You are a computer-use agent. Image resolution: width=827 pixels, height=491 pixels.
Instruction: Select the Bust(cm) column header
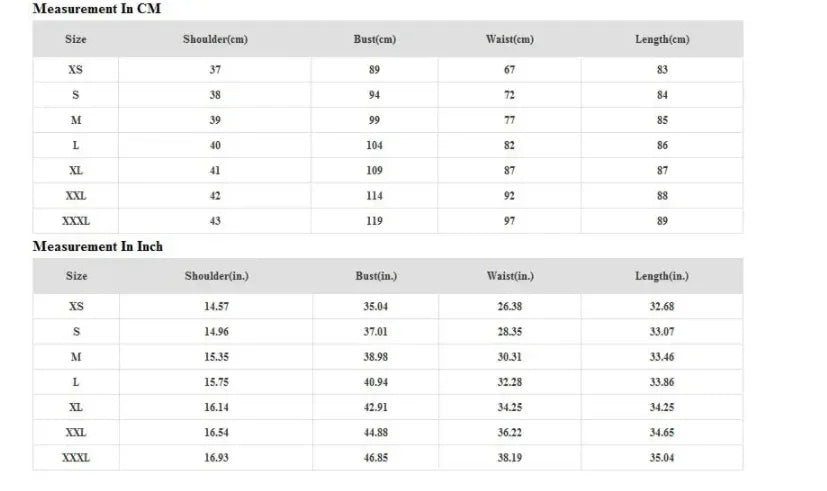pyautogui.click(x=375, y=40)
